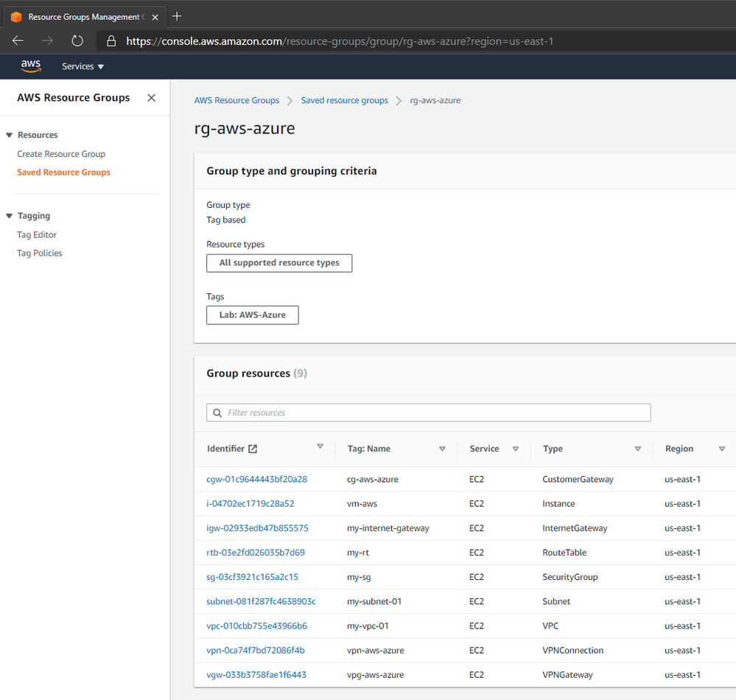The image size is (736, 700).
Task: Click the Filter resources search field
Action: [x=429, y=413]
